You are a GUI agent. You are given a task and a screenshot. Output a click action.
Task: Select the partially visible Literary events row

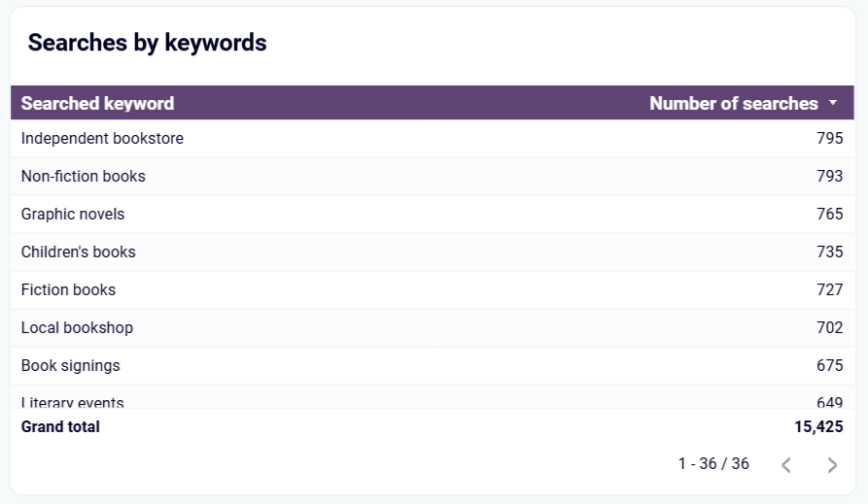pyautogui.click(x=433, y=397)
